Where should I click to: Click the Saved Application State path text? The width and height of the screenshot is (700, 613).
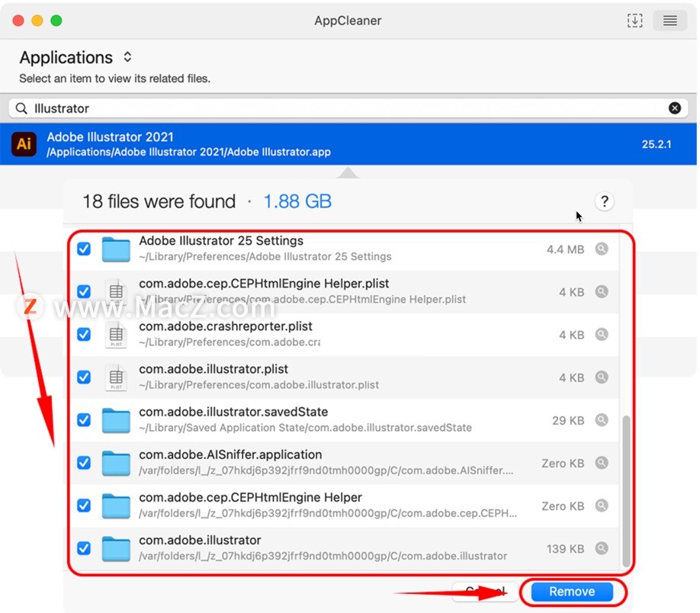(x=305, y=428)
